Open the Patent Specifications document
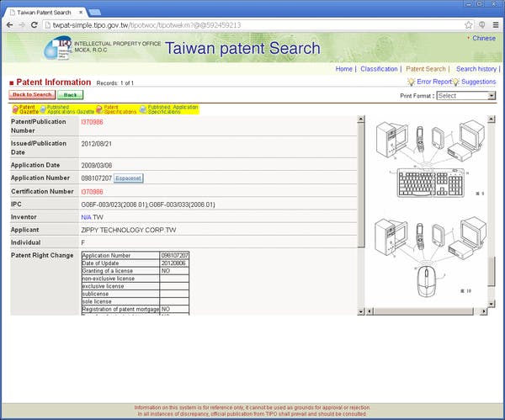This screenshot has height=420, width=505. point(116,109)
